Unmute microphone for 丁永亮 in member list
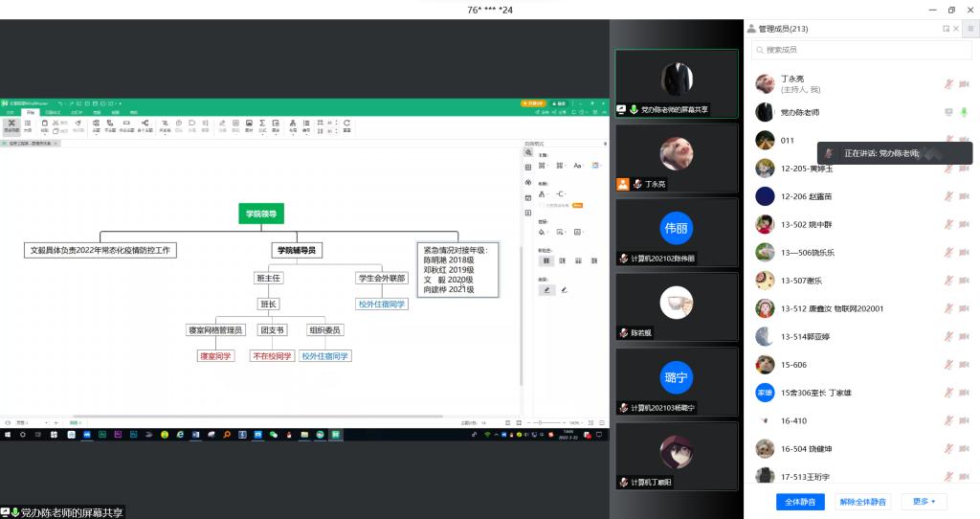This screenshot has width=980, height=519. 948,84
